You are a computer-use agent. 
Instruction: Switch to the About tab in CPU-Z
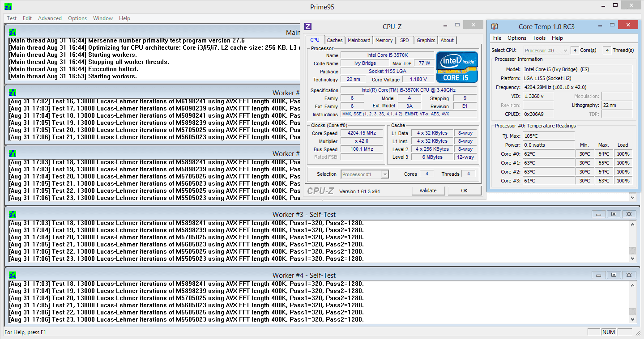tap(447, 40)
